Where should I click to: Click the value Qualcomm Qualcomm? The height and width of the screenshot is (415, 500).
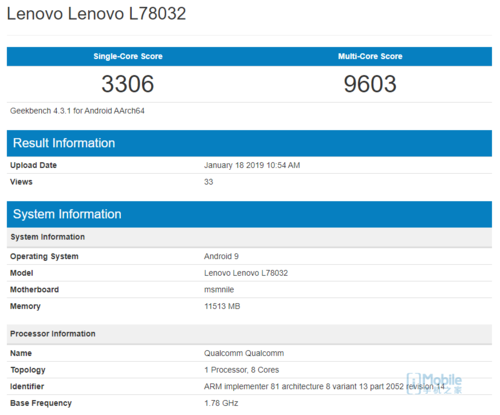tap(244, 353)
